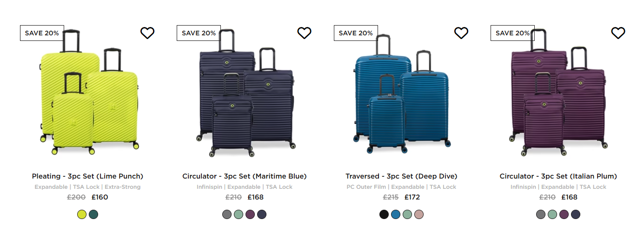The width and height of the screenshot is (644, 246).
Task: Pick black swatch under Traversed set
Action: click(384, 214)
